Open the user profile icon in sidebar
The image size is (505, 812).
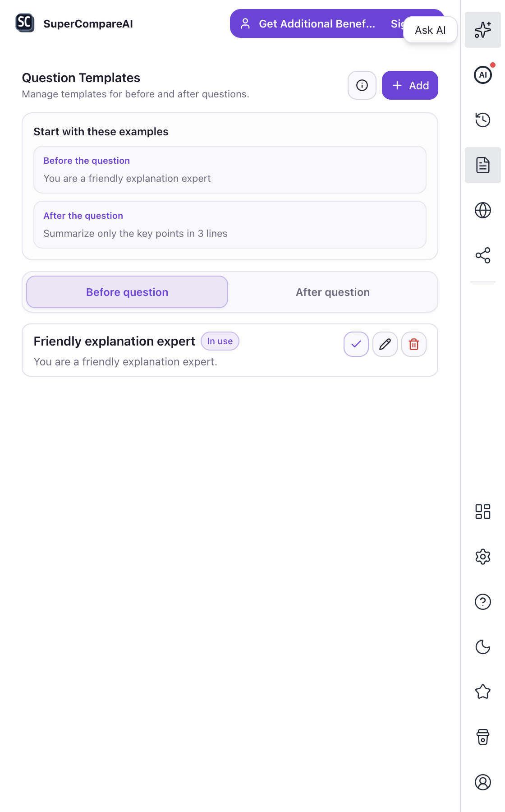(x=482, y=782)
